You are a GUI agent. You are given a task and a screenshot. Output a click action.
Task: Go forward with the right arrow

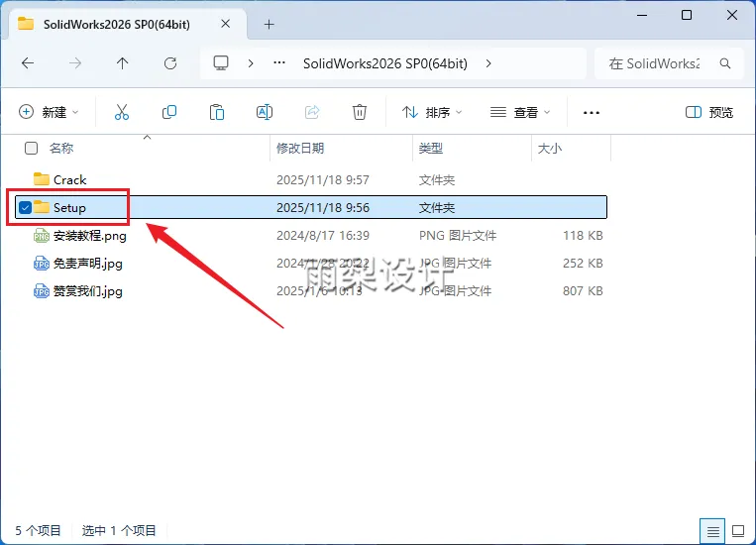[75, 63]
